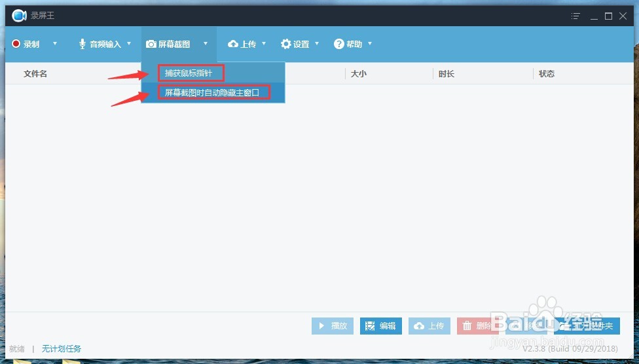Image resolution: width=639 pixels, height=364 pixels.
Task: Toggle 捕获鼠标指针 menu option
Action: [x=213, y=73]
